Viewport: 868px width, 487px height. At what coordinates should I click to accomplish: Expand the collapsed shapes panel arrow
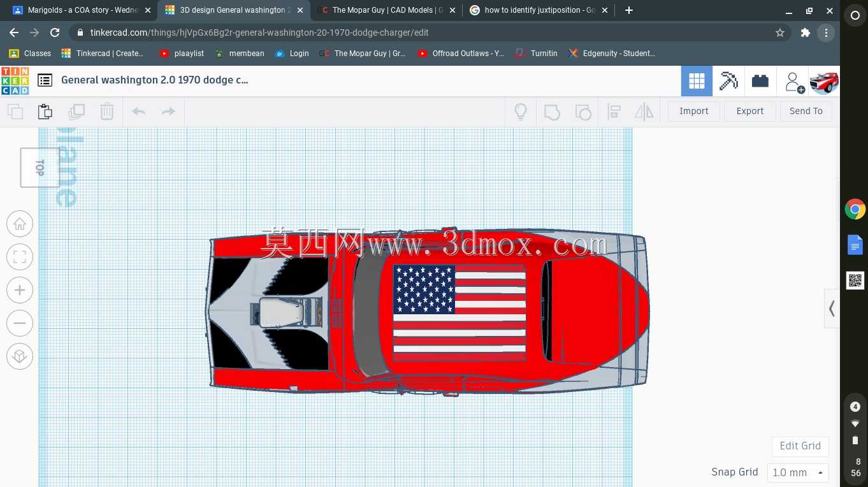832,309
